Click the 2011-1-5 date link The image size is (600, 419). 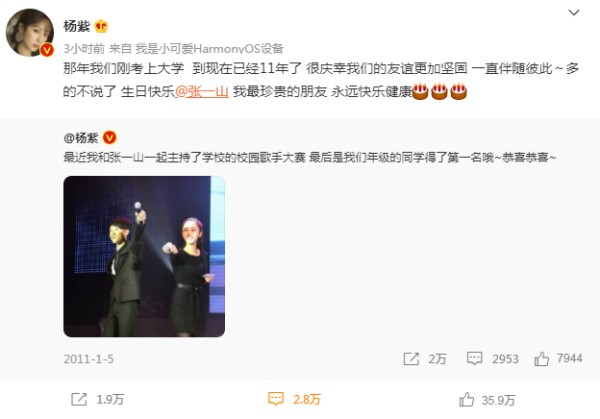click(x=88, y=359)
